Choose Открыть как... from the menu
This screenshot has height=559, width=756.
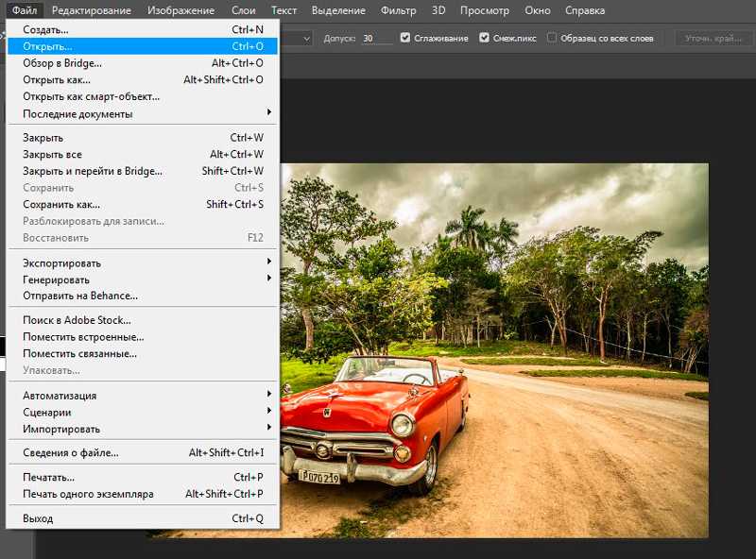[x=143, y=80]
